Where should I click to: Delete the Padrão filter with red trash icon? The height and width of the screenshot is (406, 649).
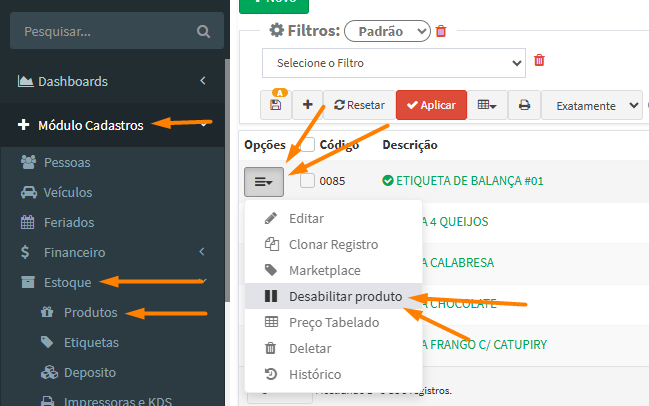(x=442, y=31)
